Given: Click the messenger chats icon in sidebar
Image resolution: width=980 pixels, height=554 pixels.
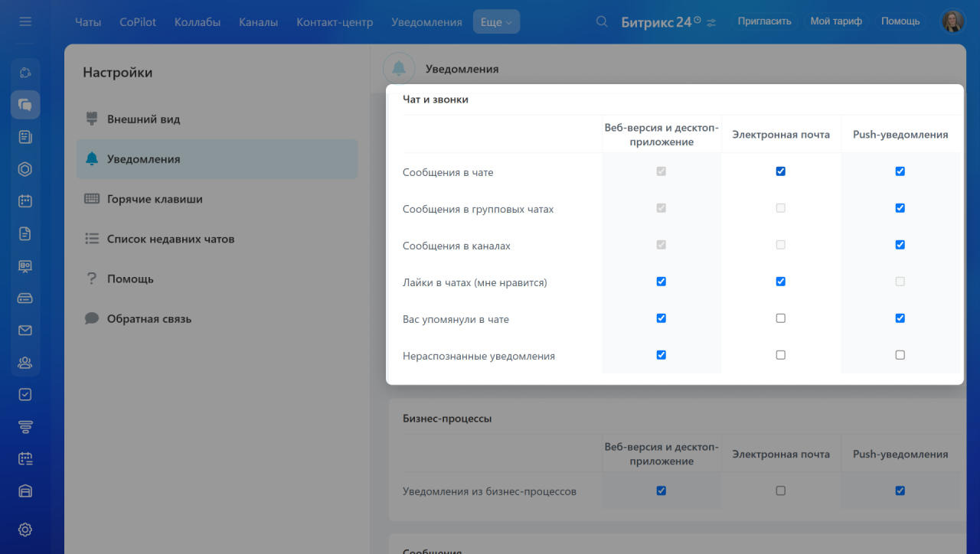Looking at the screenshot, I should tap(25, 105).
